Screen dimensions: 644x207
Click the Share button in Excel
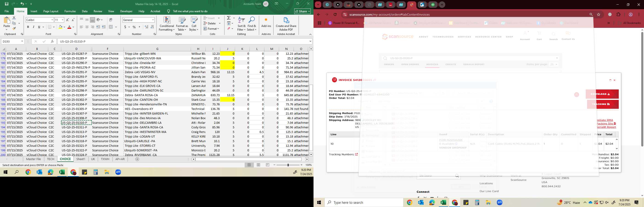pos(302,11)
